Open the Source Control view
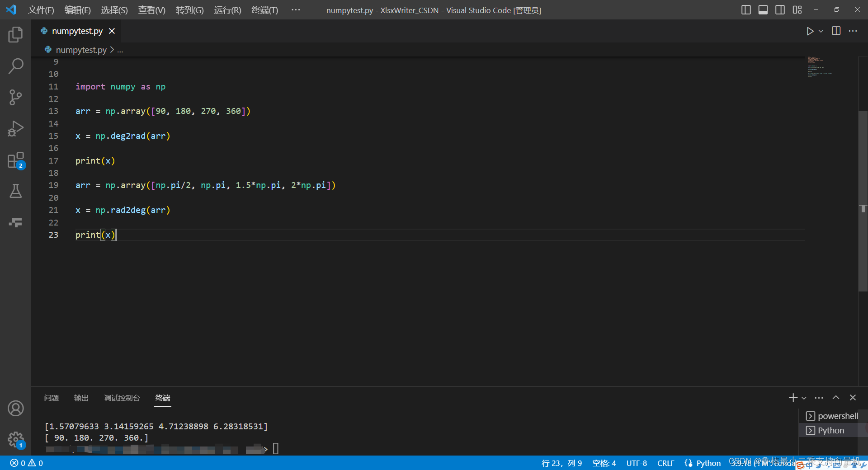The width and height of the screenshot is (868, 470). 15,97
